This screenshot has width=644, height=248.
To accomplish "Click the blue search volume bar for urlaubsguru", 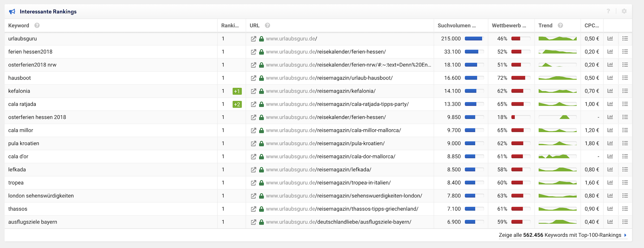I will pyautogui.click(x=474, y=39).
